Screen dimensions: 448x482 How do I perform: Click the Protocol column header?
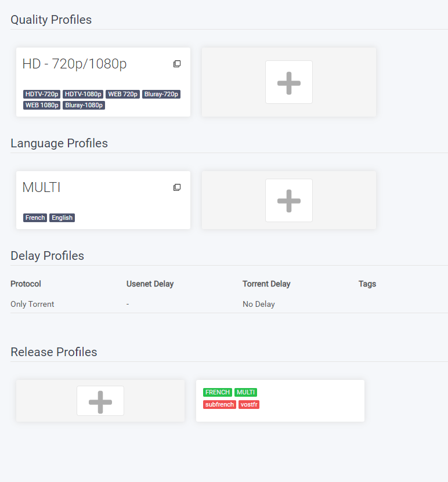(26, 284)
